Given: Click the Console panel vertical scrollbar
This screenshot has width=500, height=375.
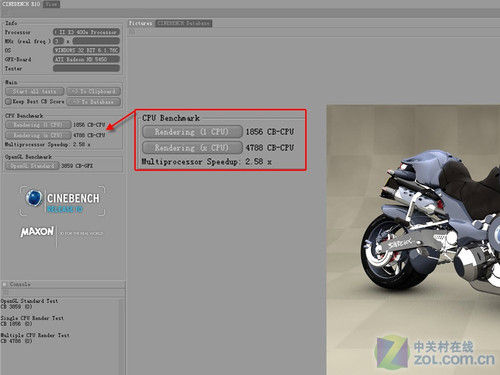Looking at the screenshot, I should pyautogui.click(x=122, y=336).
